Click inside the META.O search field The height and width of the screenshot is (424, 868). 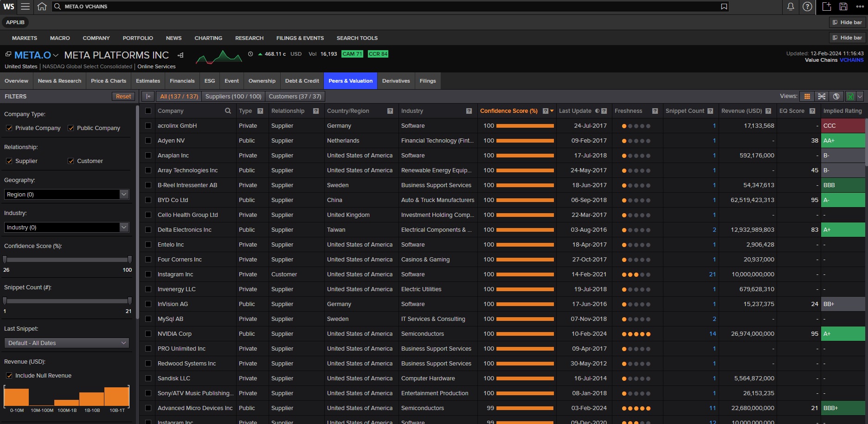(x=186, y=7)
